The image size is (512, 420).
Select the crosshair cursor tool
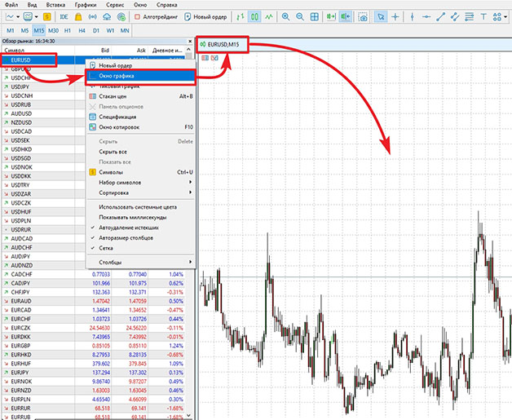pyautogui.click(x=396, y=16)
